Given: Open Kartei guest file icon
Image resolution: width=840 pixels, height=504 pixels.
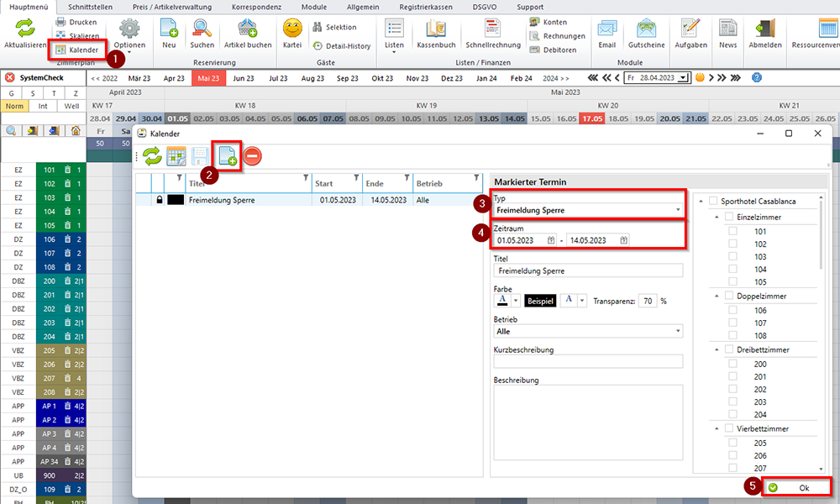Looking at the screenshot, I should coord(292,35).
